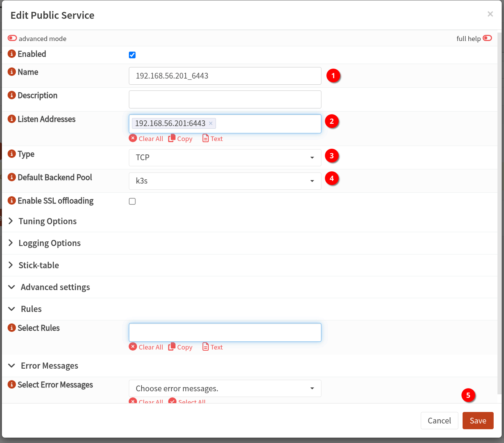Open Default Backend Pool dropdown showing k3s
Viewport: 504px width, 443px height.
click(x=225, y=181)
